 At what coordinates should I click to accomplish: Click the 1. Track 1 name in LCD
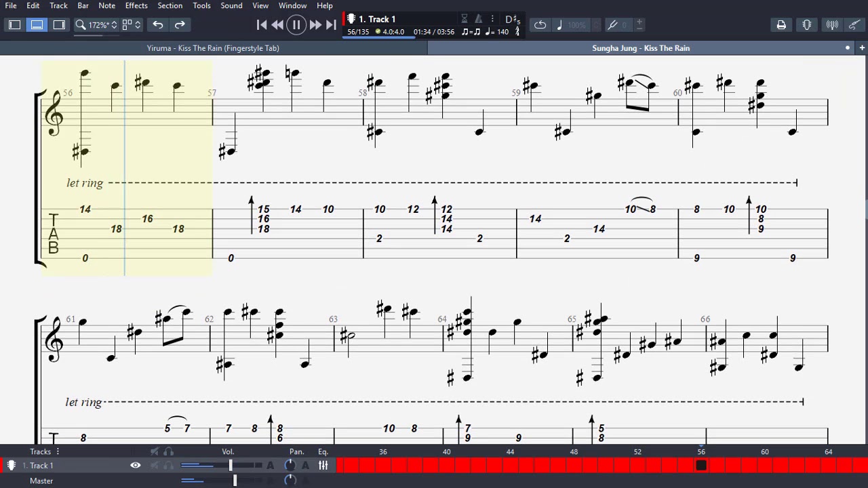[x=377, y=19]
